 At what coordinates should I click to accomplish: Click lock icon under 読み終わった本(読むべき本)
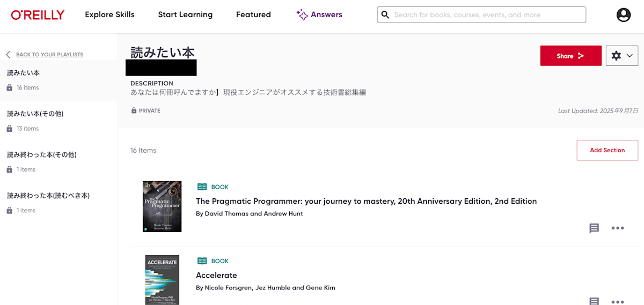pos(10,211)
